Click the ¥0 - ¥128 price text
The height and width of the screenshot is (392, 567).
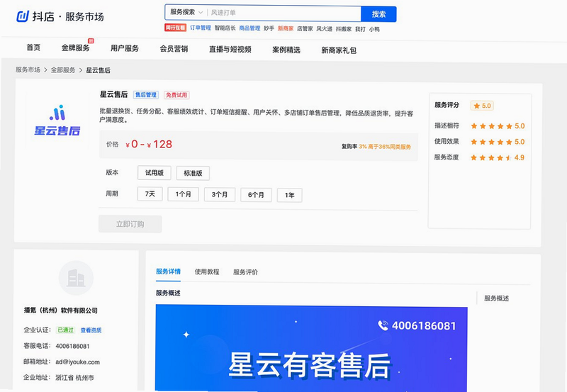149,145
